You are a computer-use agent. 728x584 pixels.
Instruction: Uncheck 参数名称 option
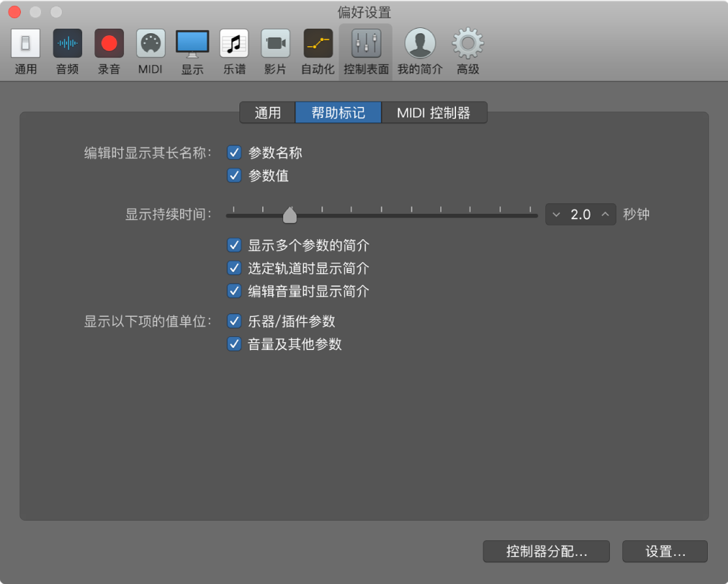(x=234, y=153)
